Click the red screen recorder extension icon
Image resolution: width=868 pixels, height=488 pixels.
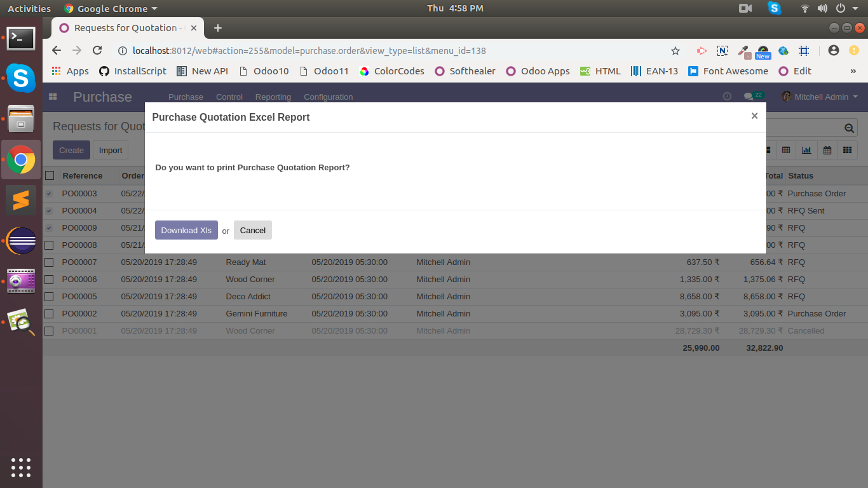702,51
